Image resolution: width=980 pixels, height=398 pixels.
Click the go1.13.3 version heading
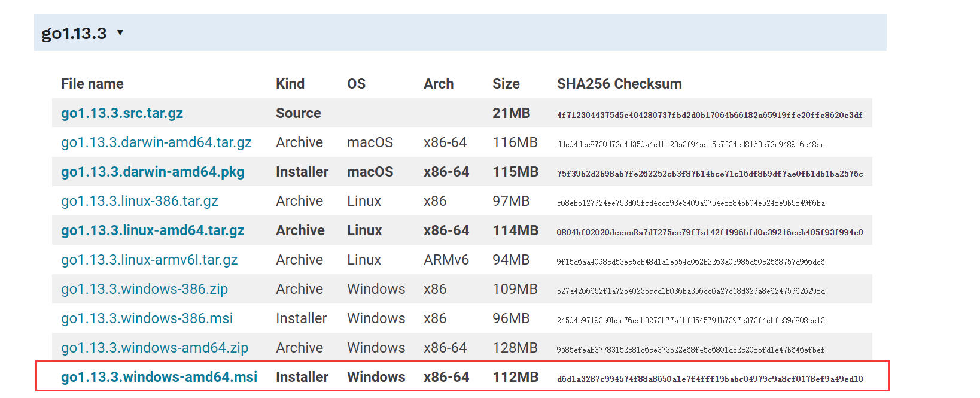74,33
